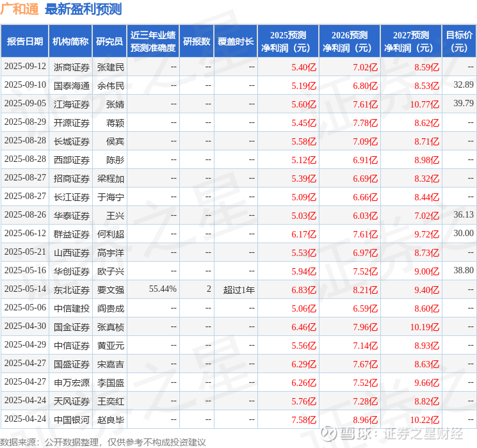Select the 覆盖时长 column header
Screen dimensions: 477x448
236,42
